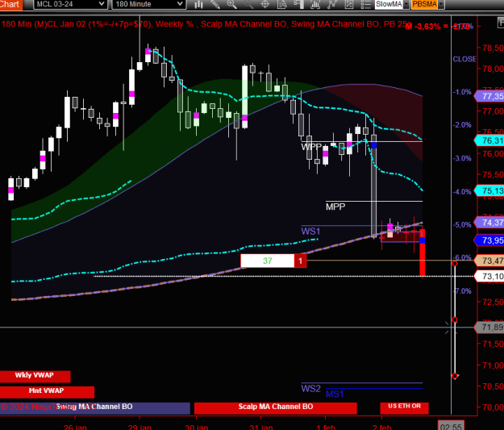Screen dimensions: 504x430
Task: Click the -5.0% level label
Action: coord(462,225)
